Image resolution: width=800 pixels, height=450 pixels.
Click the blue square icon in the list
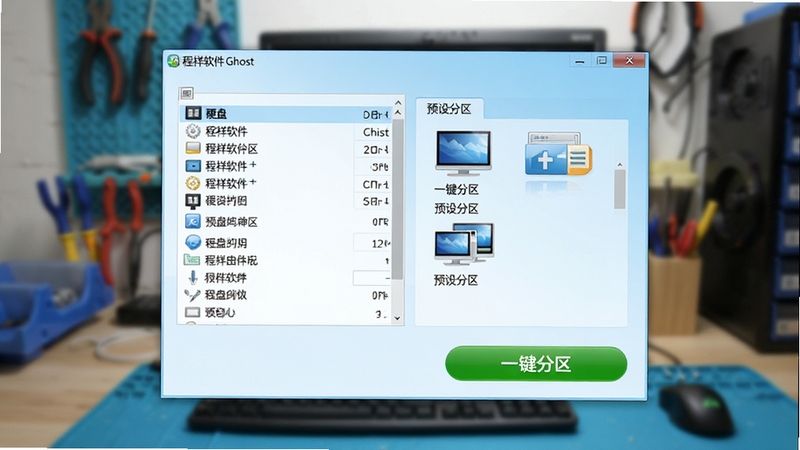[193, 166]
